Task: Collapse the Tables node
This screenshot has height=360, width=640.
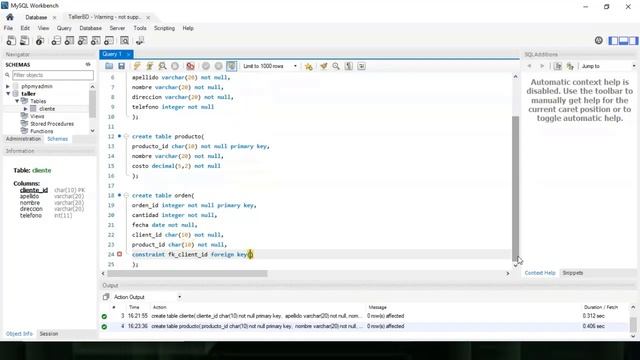Action: 17,101
